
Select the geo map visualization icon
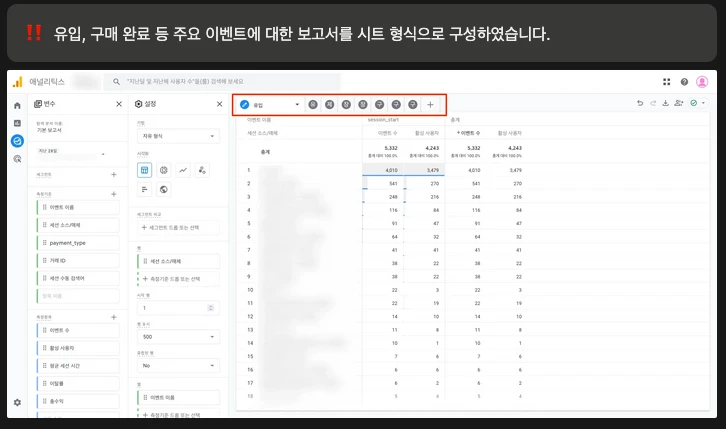163,189
